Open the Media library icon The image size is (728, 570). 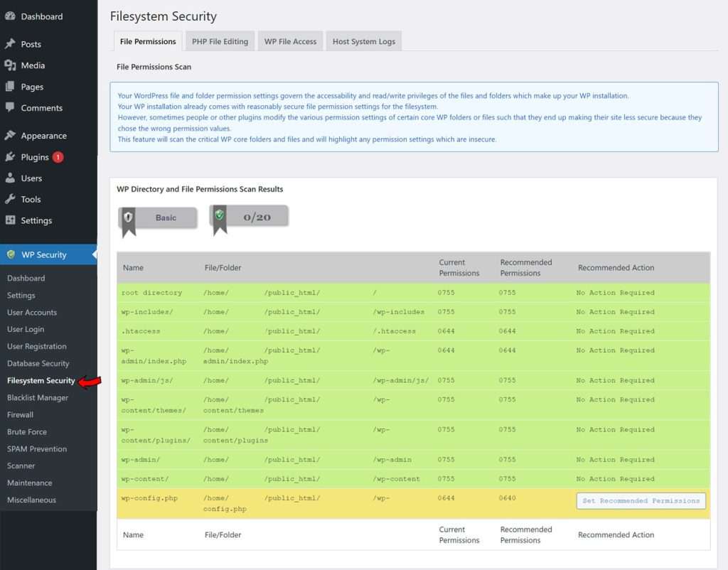(x=10, y=65)
